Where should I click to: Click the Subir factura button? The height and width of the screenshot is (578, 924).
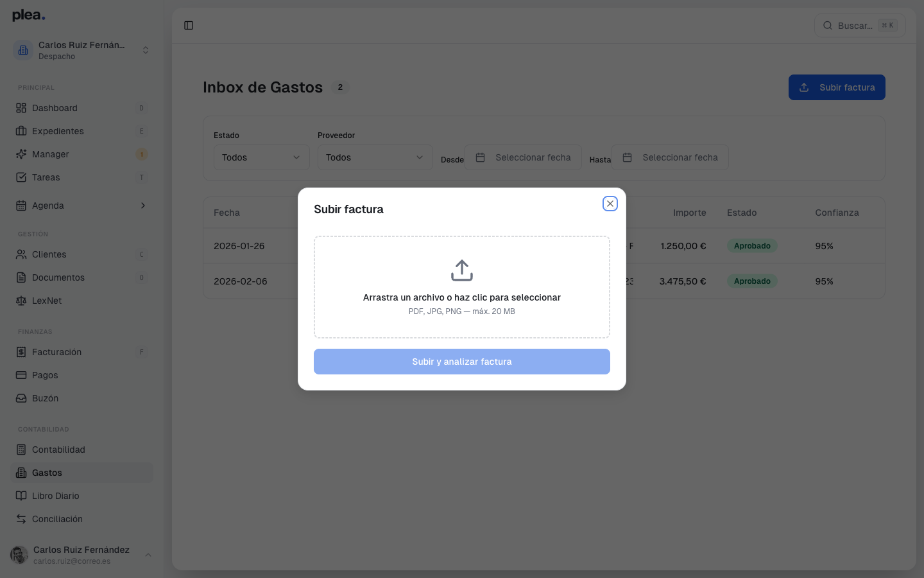[x=837, y=87]
